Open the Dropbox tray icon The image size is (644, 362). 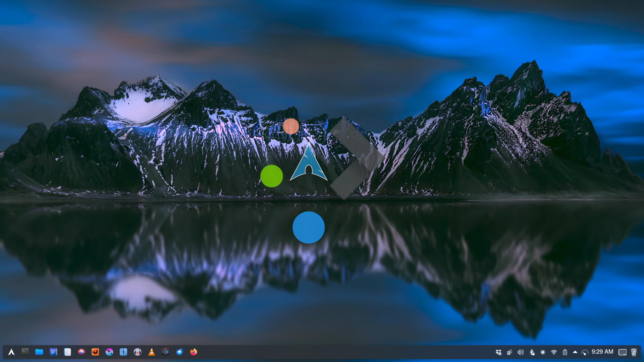pyautogui.click(x=498, y=352)
